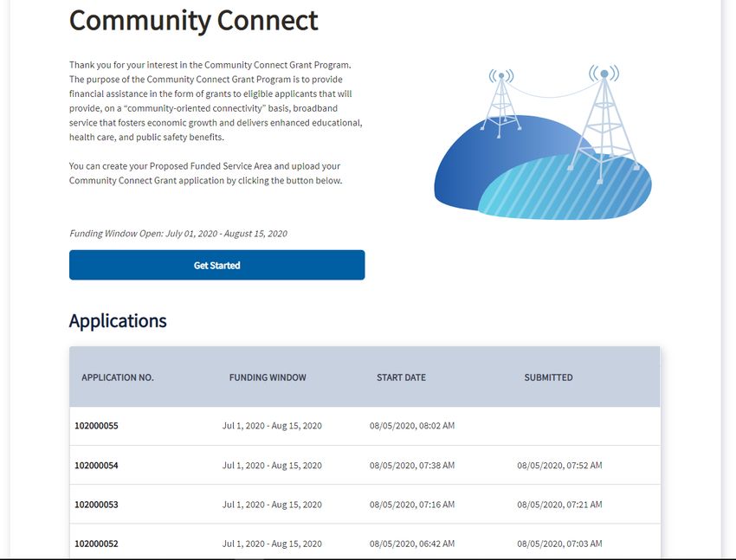The height and width of the screenshot is (560, 736).
Task: Click funding window cell of application 102000055
Action: pyautogui.click(x=272, y=426)
